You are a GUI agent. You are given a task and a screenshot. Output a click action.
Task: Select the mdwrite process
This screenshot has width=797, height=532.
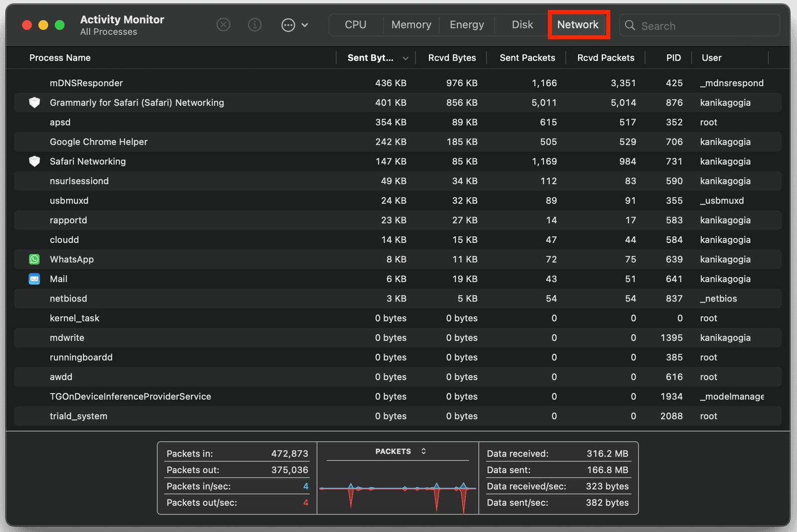click(x=67, y=338)
